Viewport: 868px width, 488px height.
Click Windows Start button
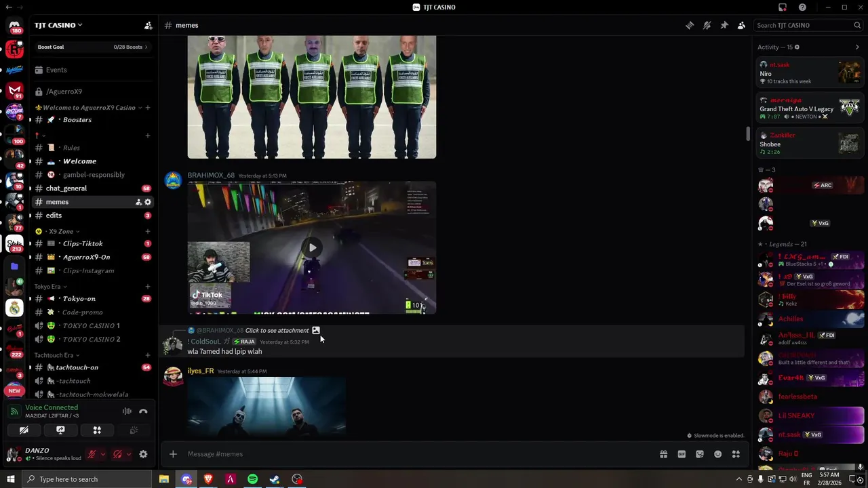point(11,479)
